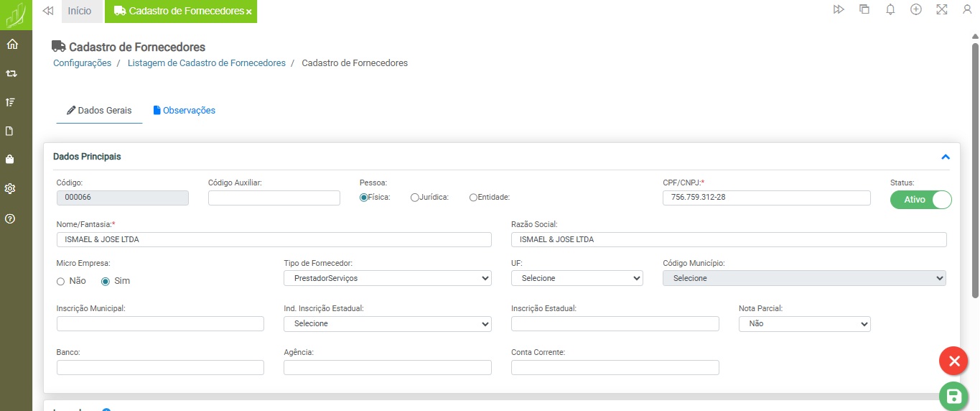Open the notifications bell icon
Image resolution: width=980 pixels, height=411 pixels.
coord(890,10)
